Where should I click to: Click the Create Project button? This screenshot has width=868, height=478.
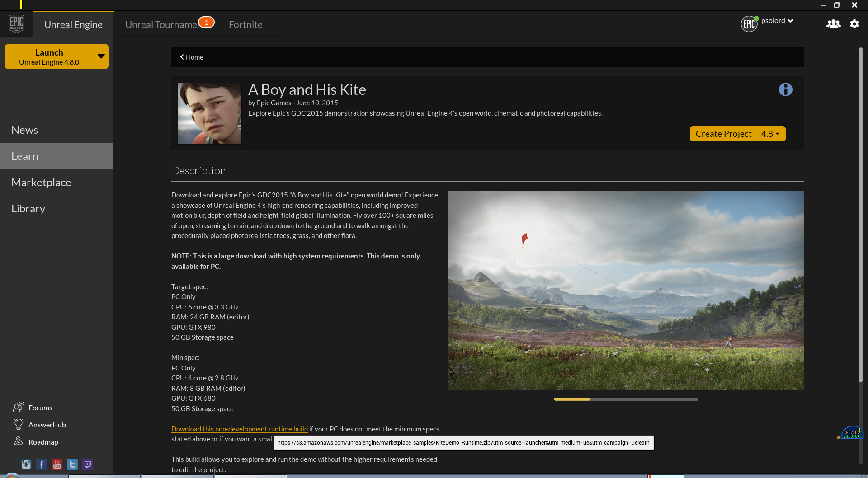tap(723, 134)
